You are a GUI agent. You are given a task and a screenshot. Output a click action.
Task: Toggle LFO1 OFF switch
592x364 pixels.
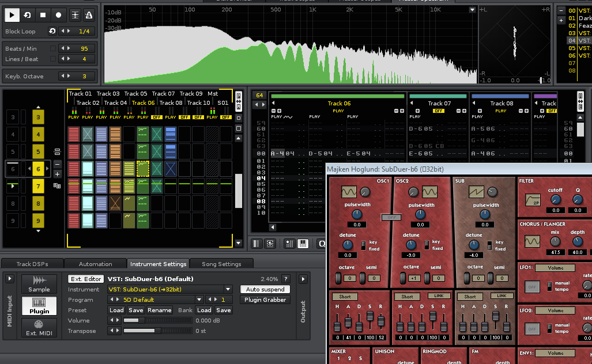click(x=532, y=287)
